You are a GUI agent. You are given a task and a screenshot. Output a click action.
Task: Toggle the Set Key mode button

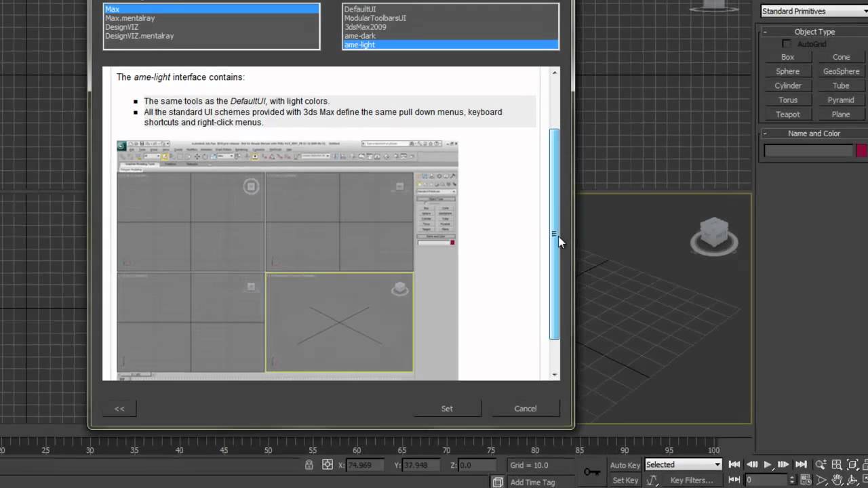click(625, 480)
